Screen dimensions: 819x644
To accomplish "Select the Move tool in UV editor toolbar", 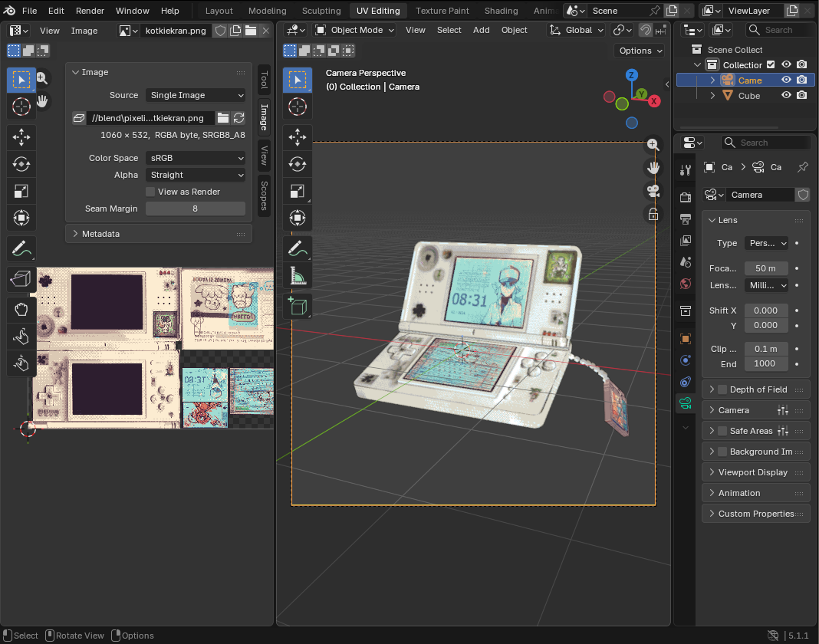I will pyautogui.click(x=21, y=137).
